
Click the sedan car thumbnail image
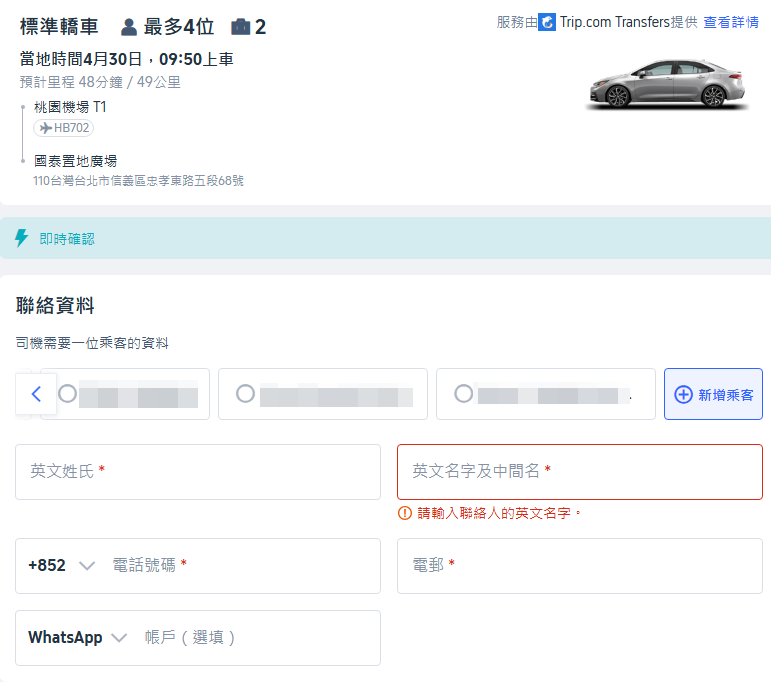coord(670,83)
